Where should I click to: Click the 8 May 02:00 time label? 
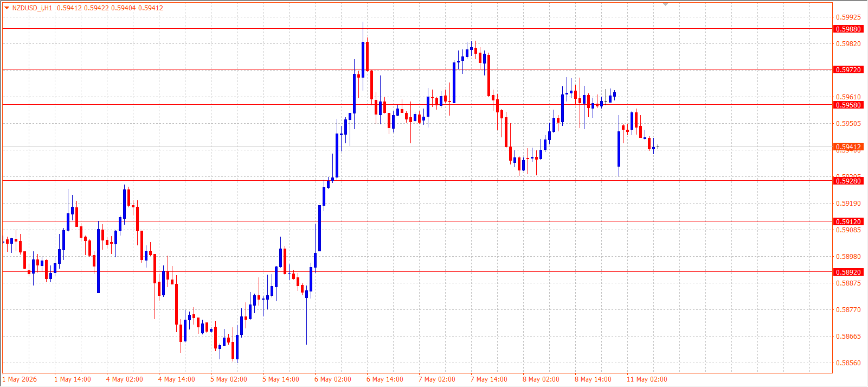541,379
